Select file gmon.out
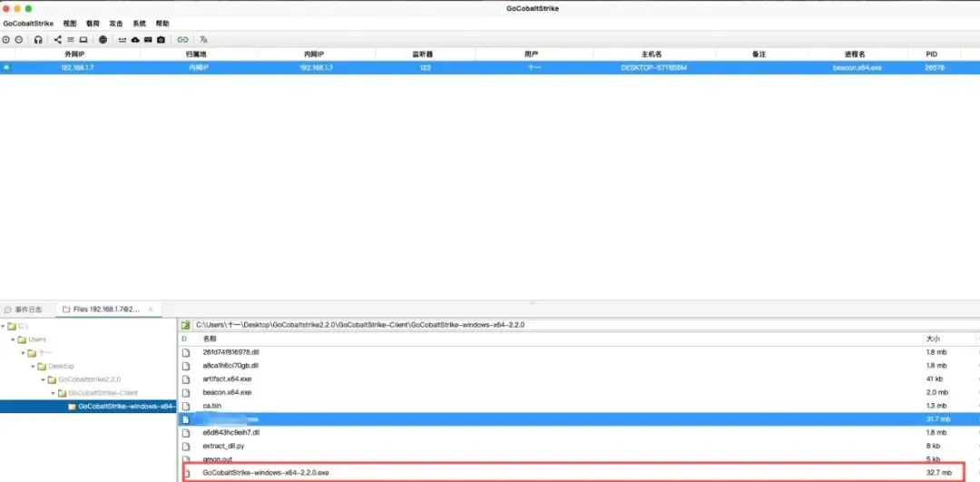Viewport: 980px width, 482px height. (x=218, y=459)
